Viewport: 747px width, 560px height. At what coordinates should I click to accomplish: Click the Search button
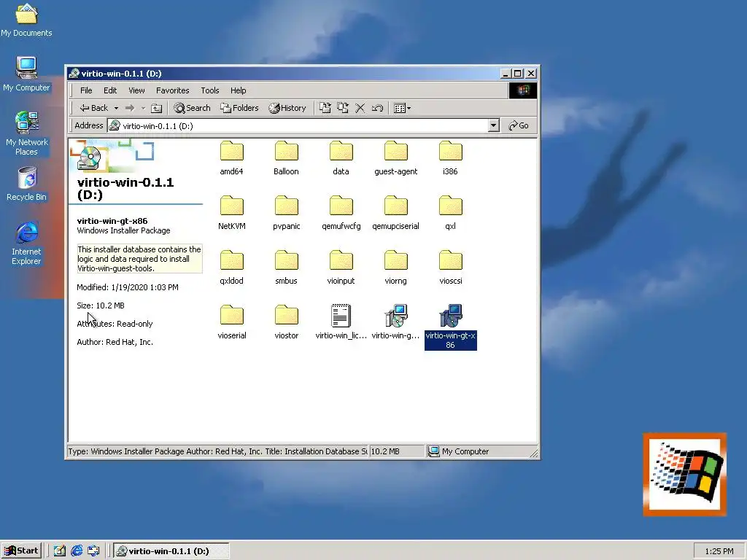(x=192, y=108)
